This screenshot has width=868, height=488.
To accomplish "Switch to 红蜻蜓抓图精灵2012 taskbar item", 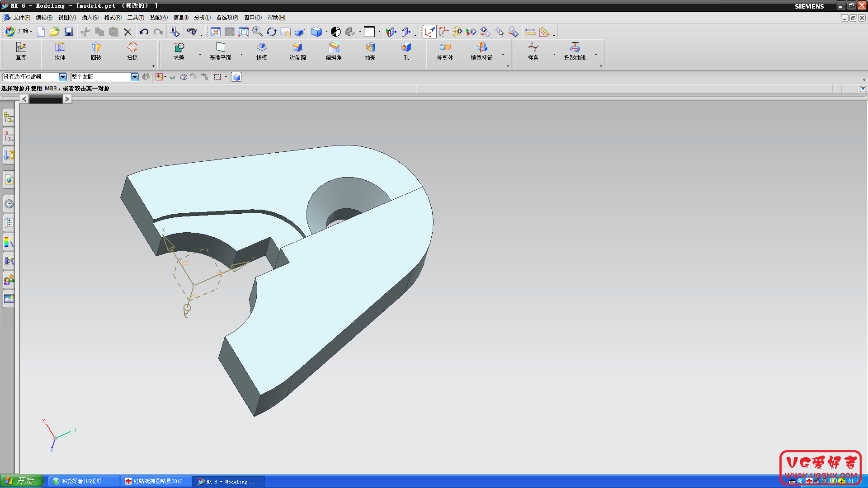I will [x=156, y=481].
